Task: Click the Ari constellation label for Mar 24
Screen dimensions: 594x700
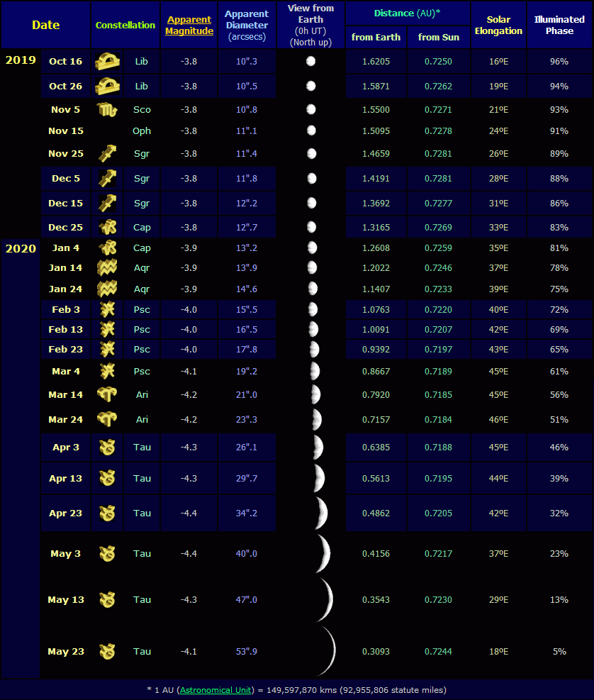Action: coord(142,420)
